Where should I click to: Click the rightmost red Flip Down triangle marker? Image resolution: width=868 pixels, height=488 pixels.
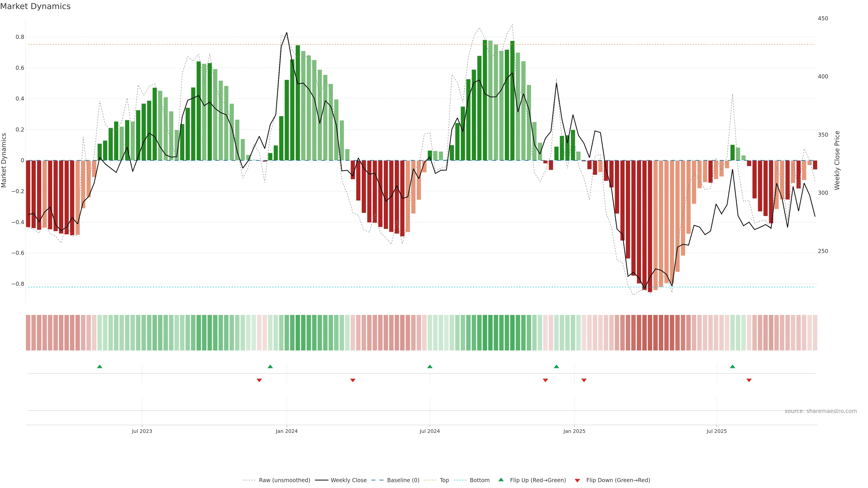tap(749, 380)
